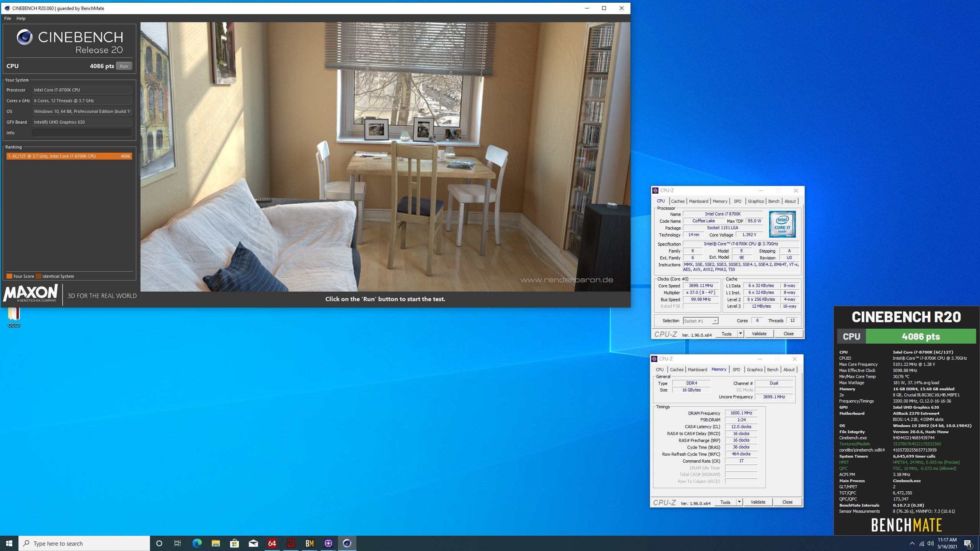The image size is (980, 551).
Task: Open the OCCT desktop shortcut
Action: 14,317
